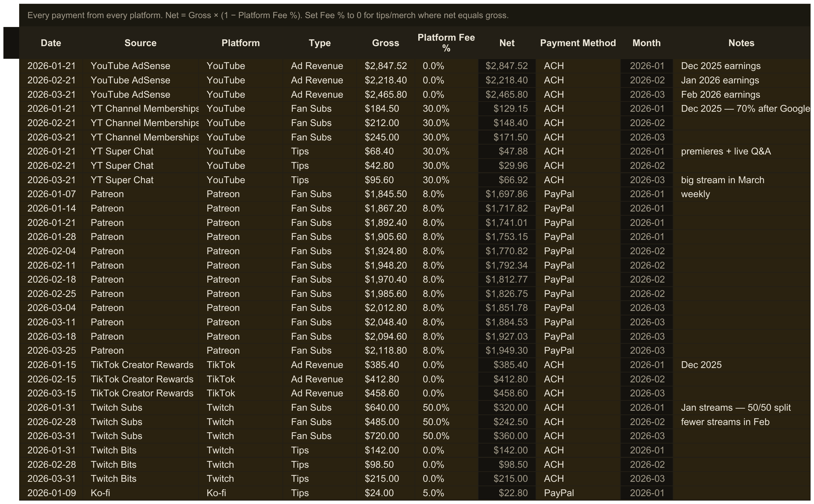
Task: Click the net cell $1,697.86
Action: coord(507,194)
